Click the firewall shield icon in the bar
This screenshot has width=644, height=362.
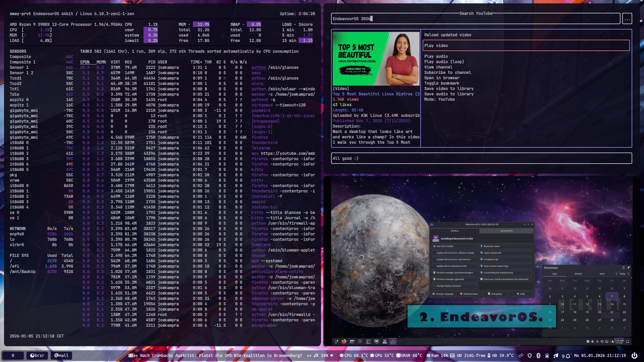click(x=530, y=356)
